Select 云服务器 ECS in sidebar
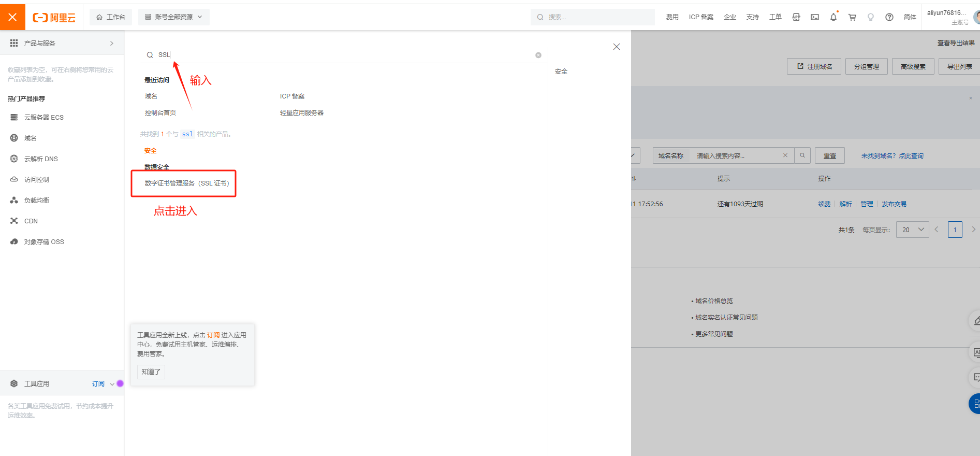980x456 pixels. click(x=43, y=118)
